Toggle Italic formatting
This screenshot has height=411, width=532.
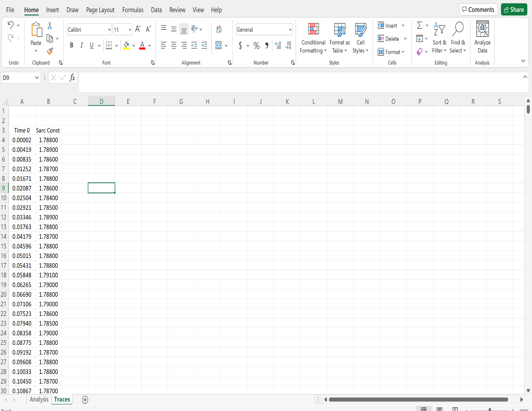click(82, 45)
